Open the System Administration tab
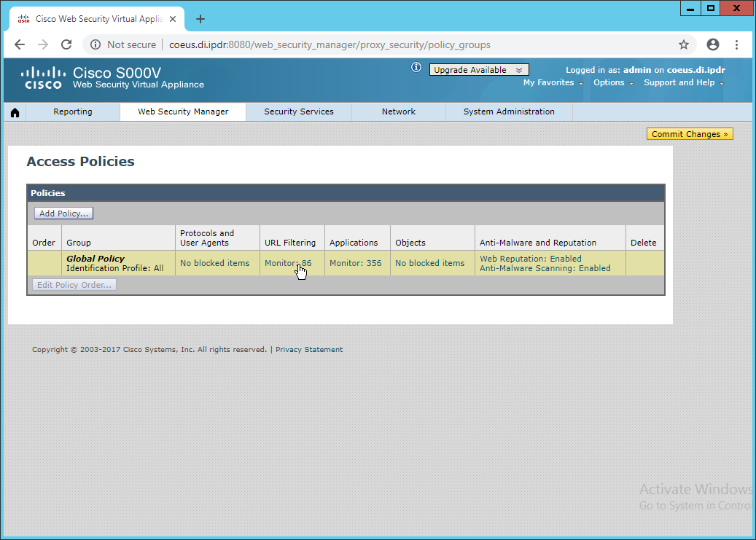The width and height of the screenshot is (756, 540). coord(509,111)
